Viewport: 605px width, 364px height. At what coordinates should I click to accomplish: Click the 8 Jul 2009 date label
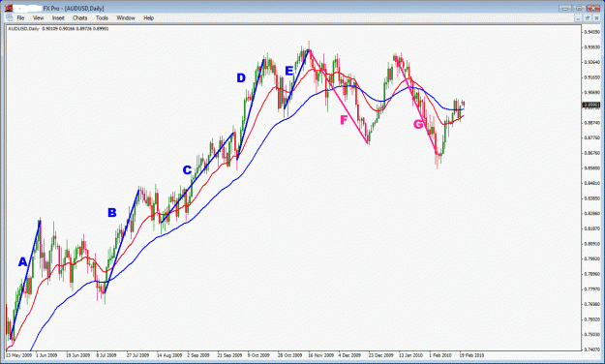click(106, 355)
